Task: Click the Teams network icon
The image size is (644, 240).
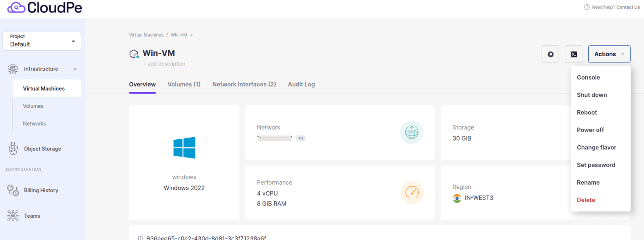Action: coord(13,216)
